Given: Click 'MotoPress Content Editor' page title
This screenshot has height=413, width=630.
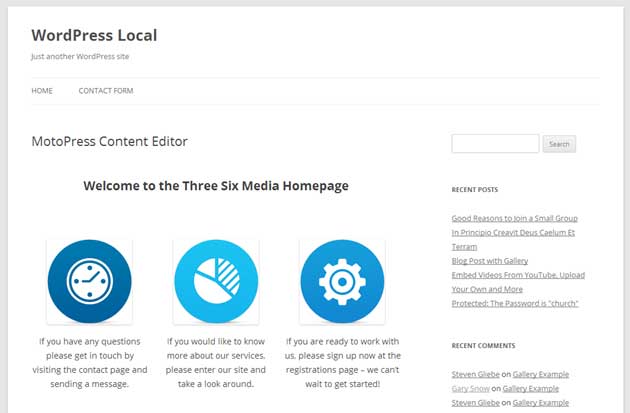Looking at the screenshot, I should (x=109, y=141).
